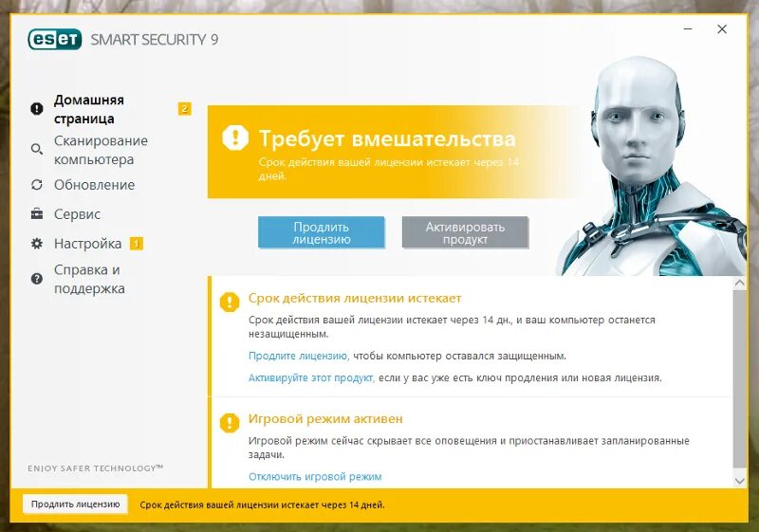Click the badge showing 2 next to Домашняя страница
This screenshot has width=759, height=532.
click(x=184, y=109)
